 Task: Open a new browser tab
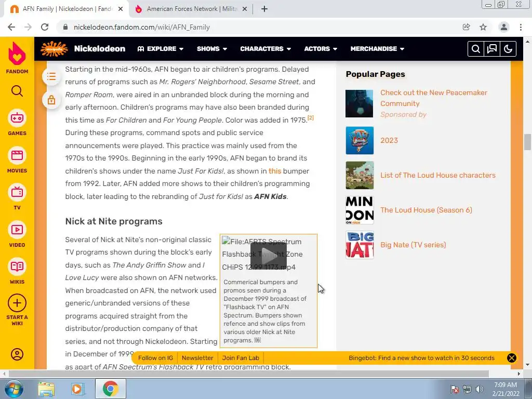(x=264, y=9)
